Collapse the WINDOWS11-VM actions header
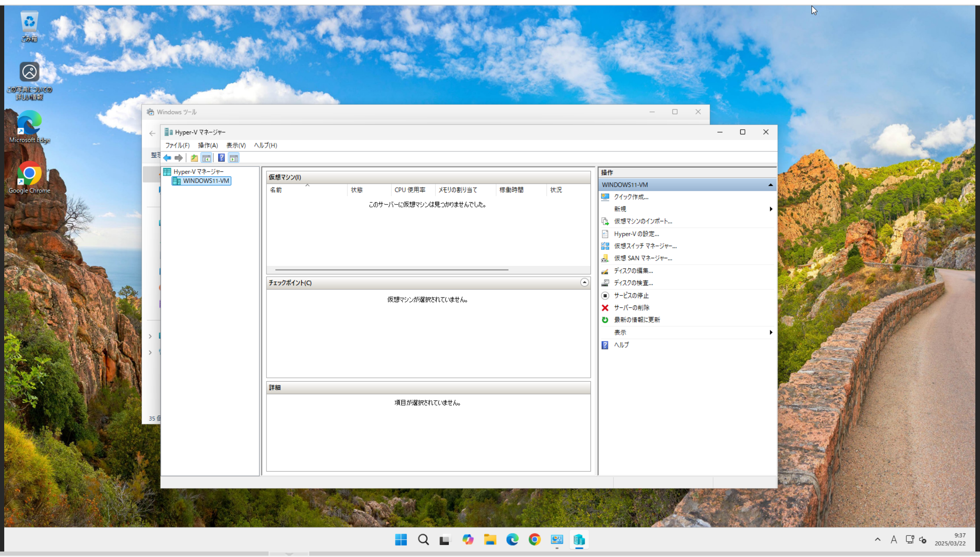Image resolution: width=980 pixels, height=557 pixels. 770,185
